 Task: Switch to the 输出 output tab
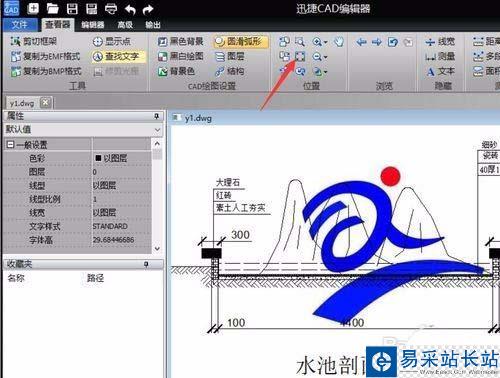[153, 25]
